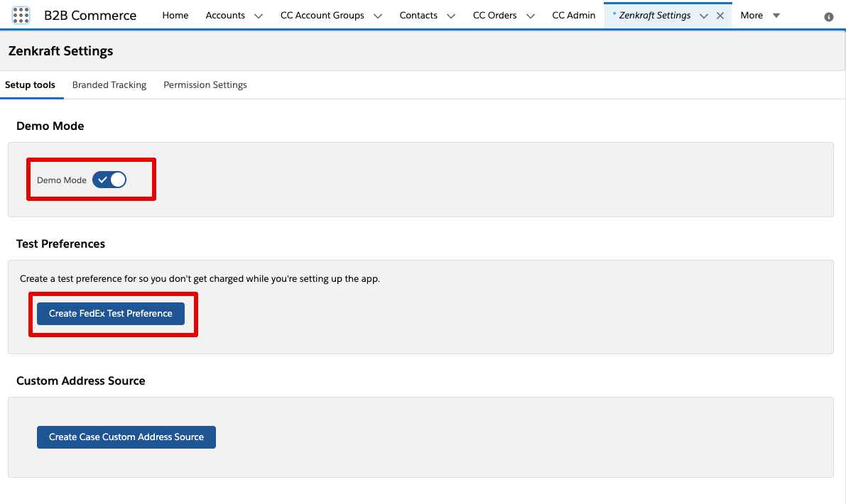This screenshot has height=504, width=846.
Task: Click Create FedEx Test Preference button
Action: (x=111, y=314)
